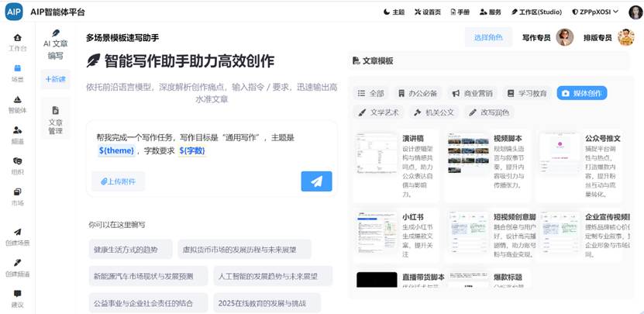Image resolution: width=644 pixels, height=314 pixels.
Task: Select the 文学艺术 template category
Action: coord(378,112)
